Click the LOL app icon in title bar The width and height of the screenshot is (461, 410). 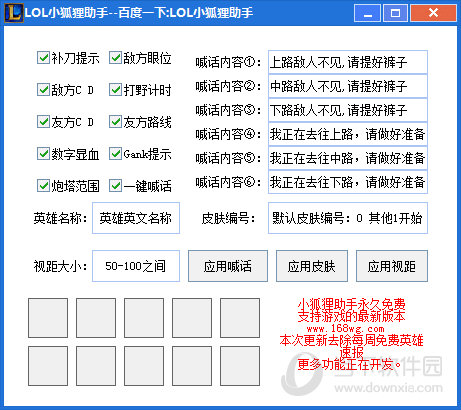14,13
